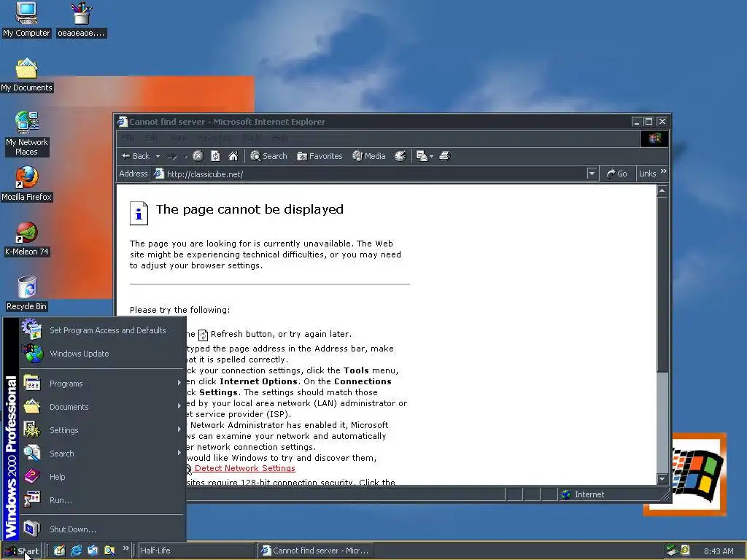Click the Internet zone status bar entry
Image resolution: width=747 pixels, height=560 pixels.
pyautogui.click(x=584, y=494)
